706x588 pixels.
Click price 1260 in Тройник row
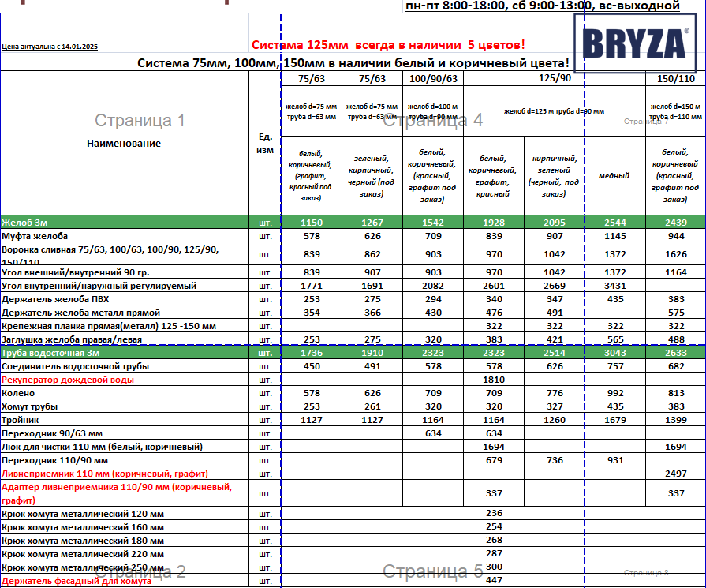click(555, 420)
